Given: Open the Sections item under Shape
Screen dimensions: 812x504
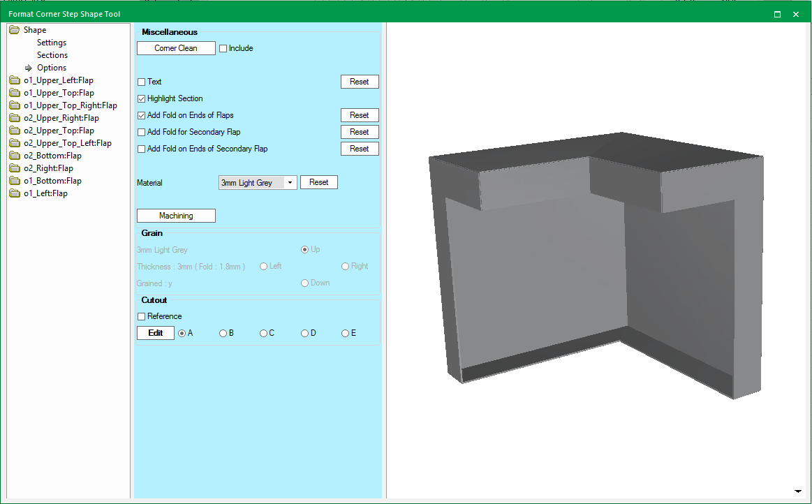Looking at the screenshot, I should (52, 55).
